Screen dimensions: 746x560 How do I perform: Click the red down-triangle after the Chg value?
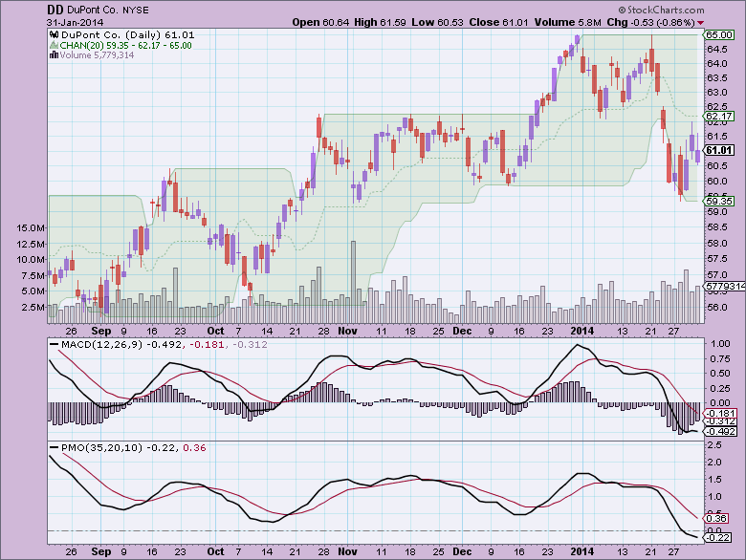coord(701,23)
